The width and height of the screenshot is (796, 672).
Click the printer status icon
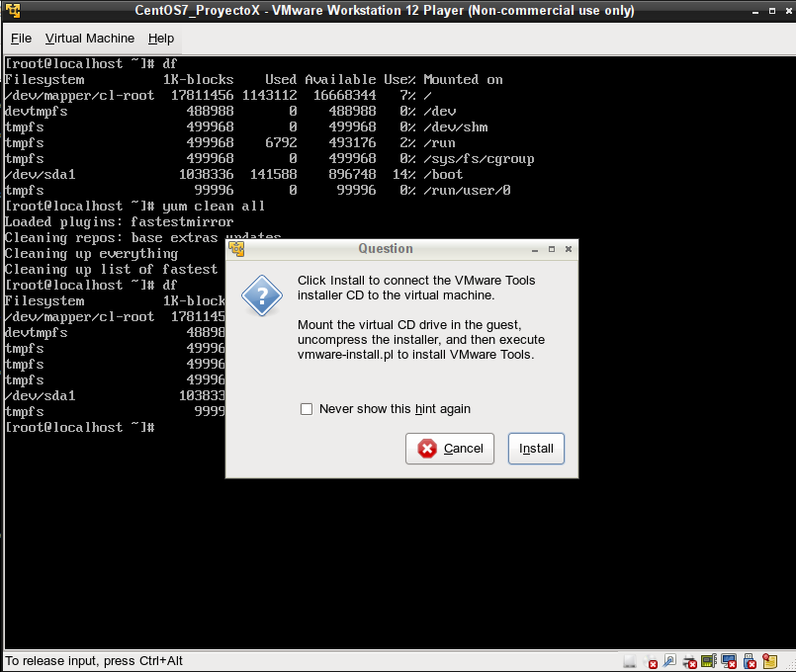(x=689, y=661)
